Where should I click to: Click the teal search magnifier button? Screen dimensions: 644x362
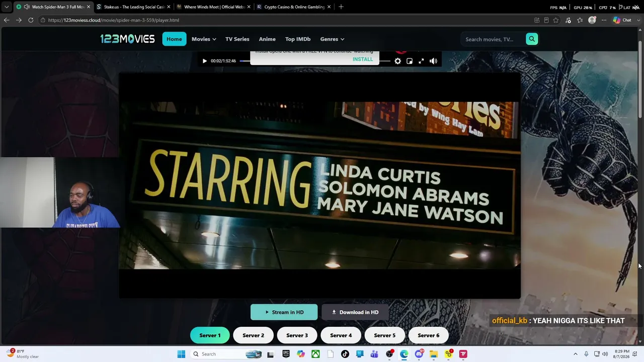[532, 39]
